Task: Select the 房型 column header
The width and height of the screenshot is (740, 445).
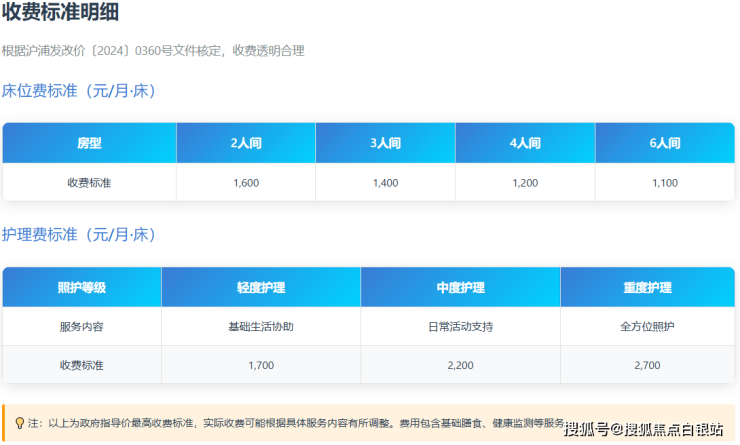Action: pyautogui.click(x=89, y=143)
